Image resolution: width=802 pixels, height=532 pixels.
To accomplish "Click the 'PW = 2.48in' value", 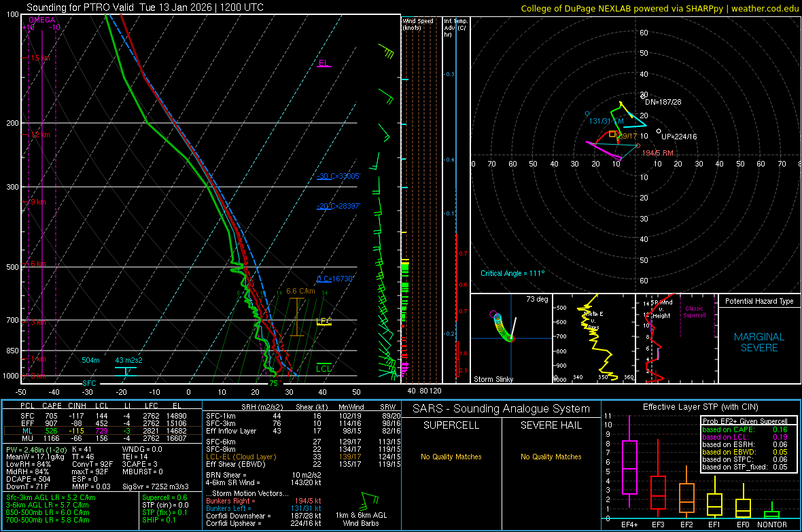I will (x=36, y=449).
